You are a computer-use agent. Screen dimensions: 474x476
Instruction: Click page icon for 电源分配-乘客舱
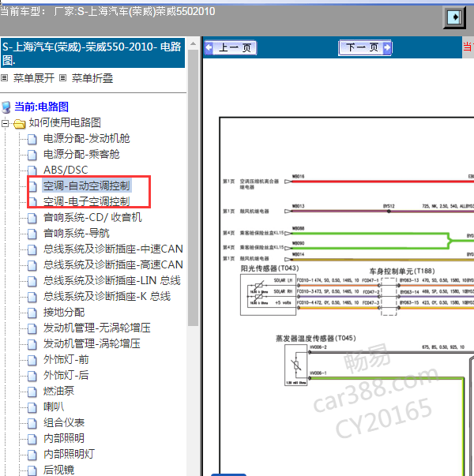[32, 156]
